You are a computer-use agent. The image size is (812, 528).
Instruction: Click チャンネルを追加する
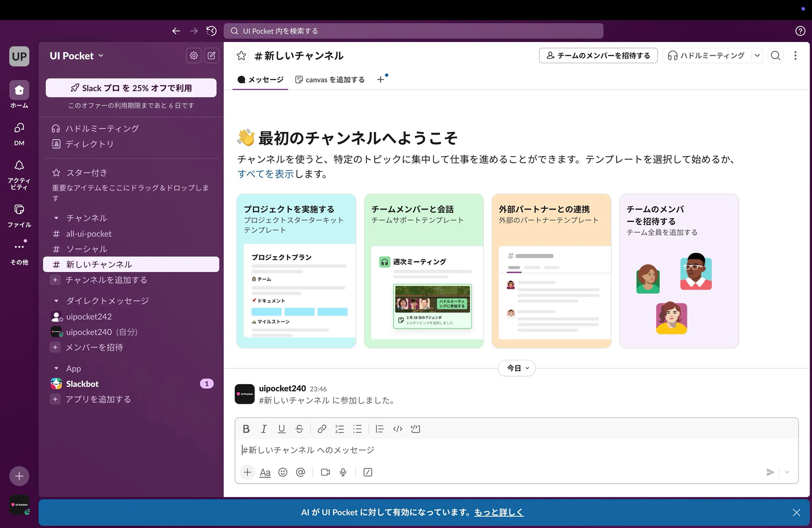131,280
